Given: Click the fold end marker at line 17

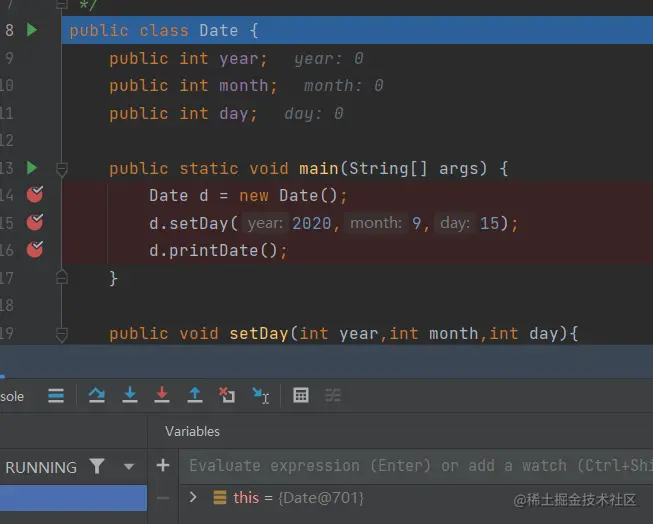Looking at the screenshot, I should [62, 277].
